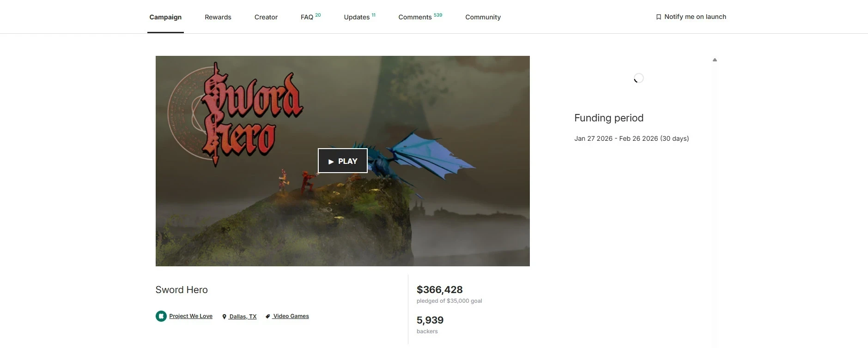Viewport: 868px width, 348px height.
Task: Click the location pin icon near Dallas
Action: 224,317
